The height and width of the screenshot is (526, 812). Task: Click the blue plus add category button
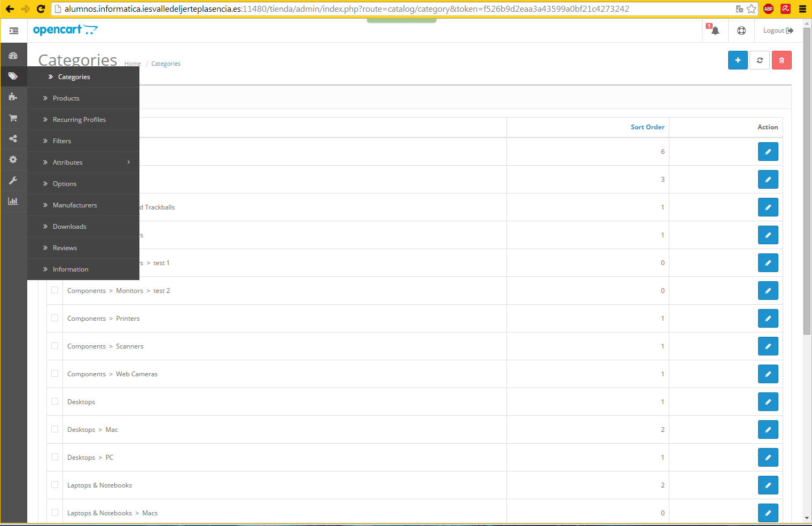tap(738, 60)
